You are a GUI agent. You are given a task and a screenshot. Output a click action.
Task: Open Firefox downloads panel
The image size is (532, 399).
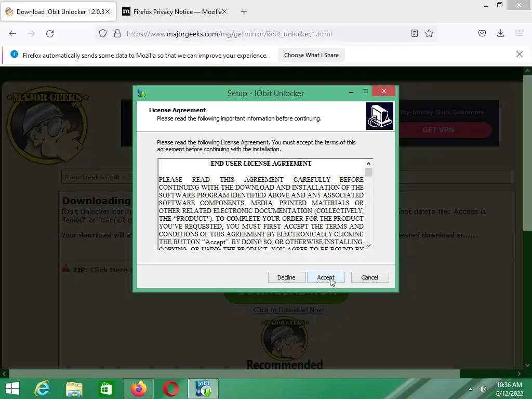point(500,33)
